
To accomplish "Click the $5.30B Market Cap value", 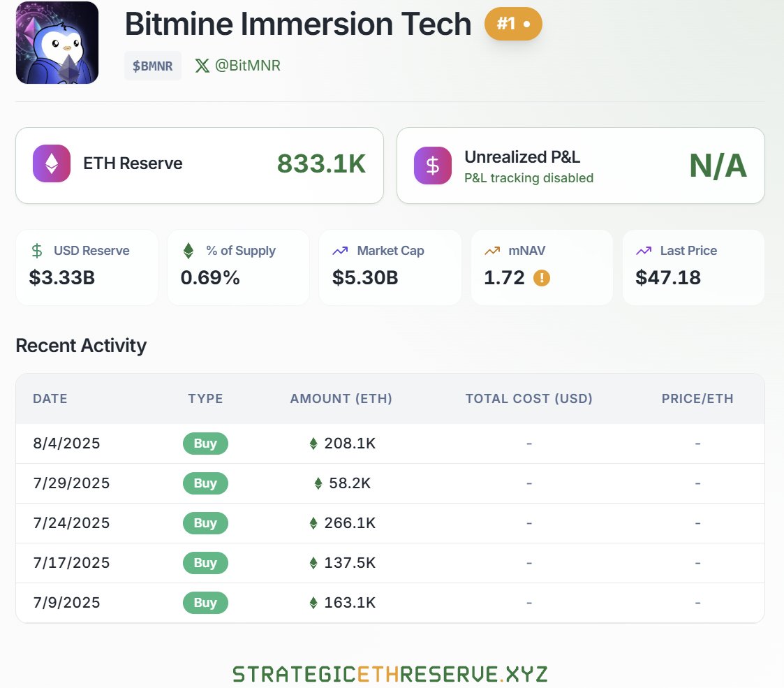I will pos(365,278).
